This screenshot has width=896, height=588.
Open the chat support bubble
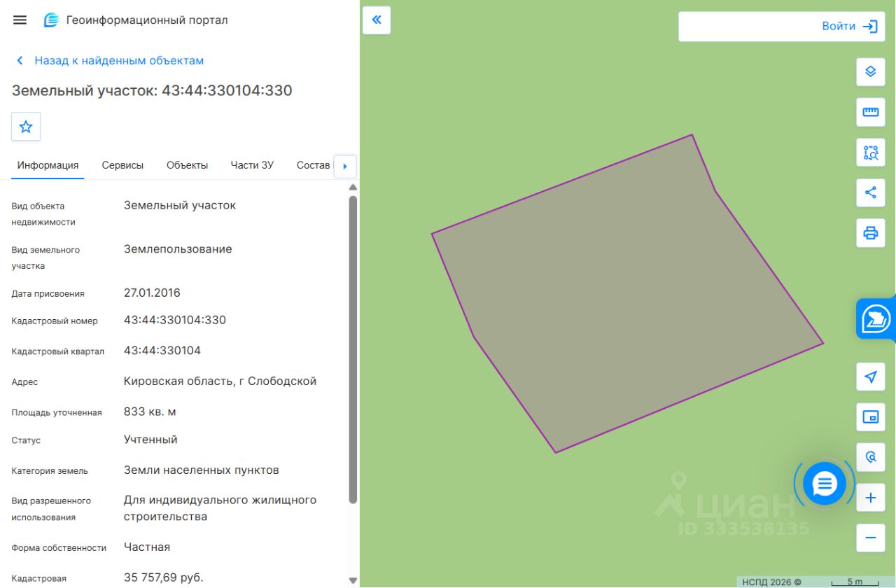click(825, 484)
